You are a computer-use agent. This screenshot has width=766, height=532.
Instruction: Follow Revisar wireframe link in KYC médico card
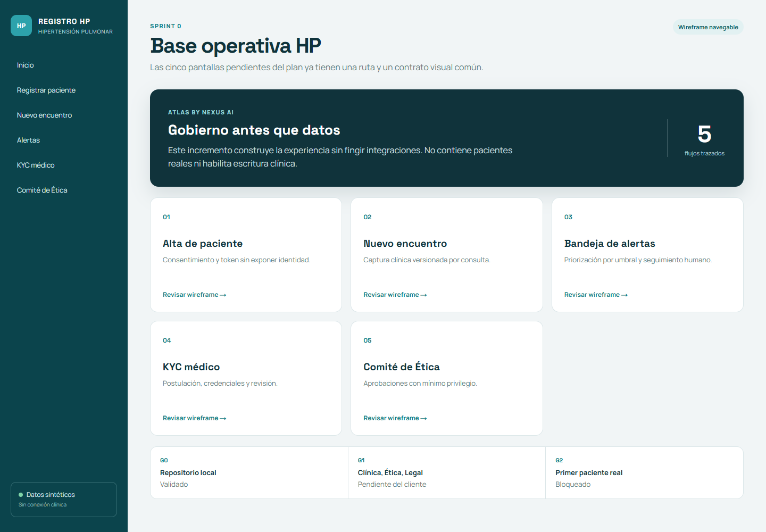(195, 418)
